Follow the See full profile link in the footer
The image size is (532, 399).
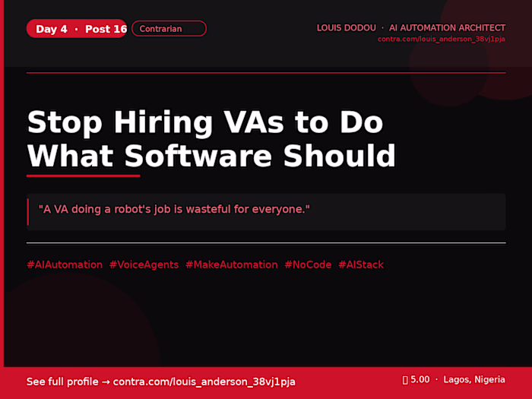[161, 382]
